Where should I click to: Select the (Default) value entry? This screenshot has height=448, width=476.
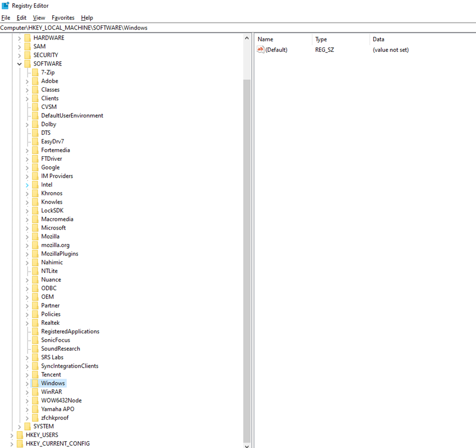[x=276, y=49]
